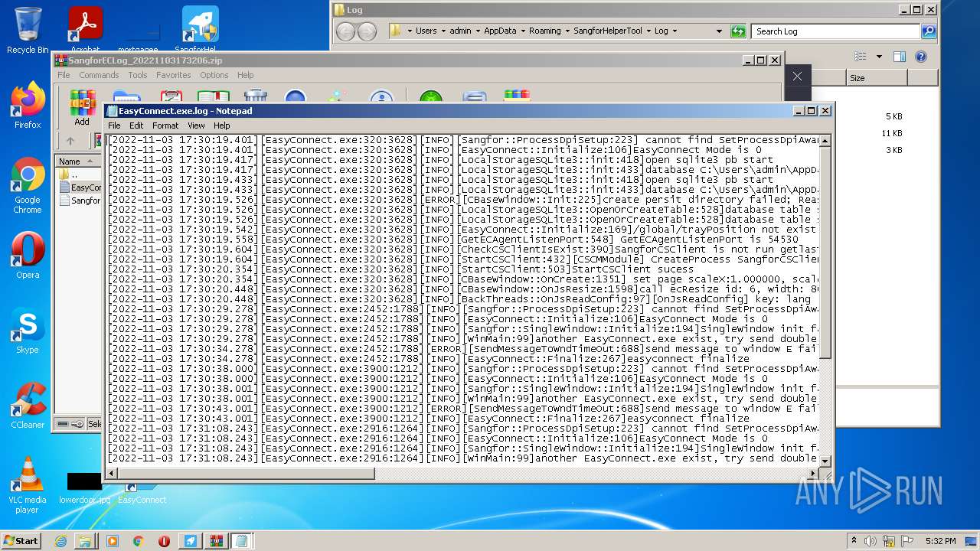Click the Notepad vertical scrollbar up arrow
This screenshot has height=551, width=980.
pos(825,141)
